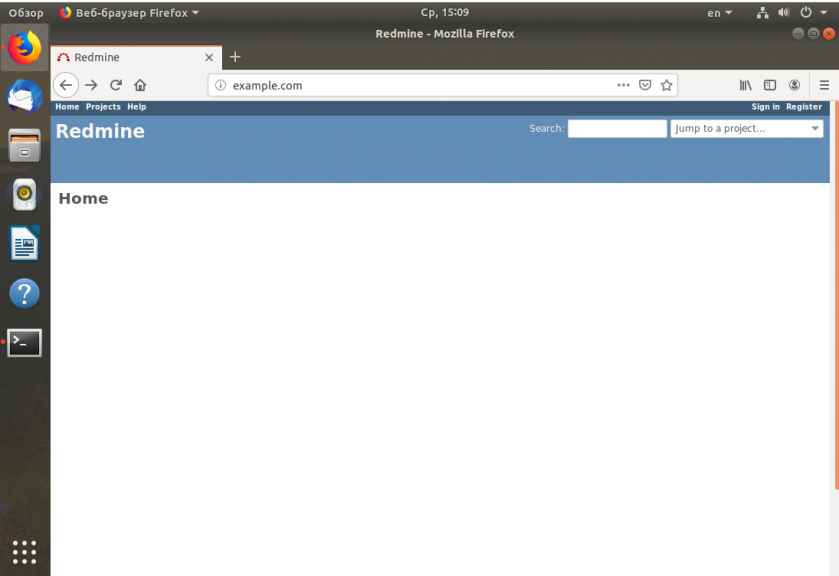This screenshot has height=576, width=839.
Task: Click the Sign in link
Action: tap(765, 107)
